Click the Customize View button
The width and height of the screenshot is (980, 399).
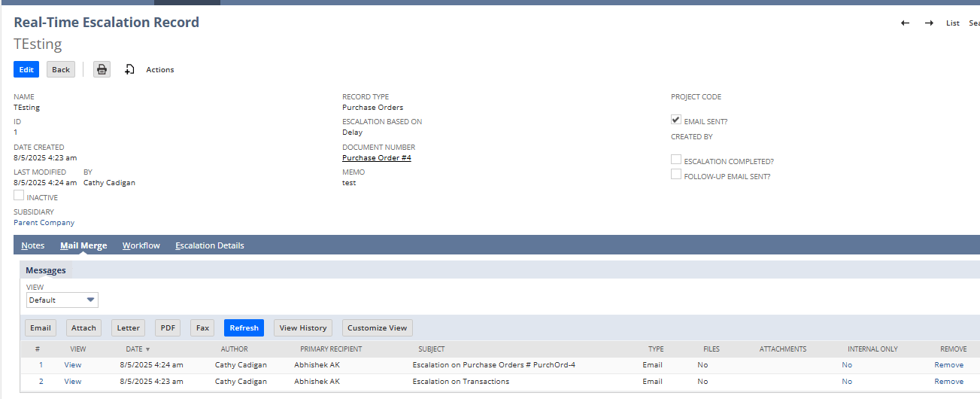coord(377,328)
